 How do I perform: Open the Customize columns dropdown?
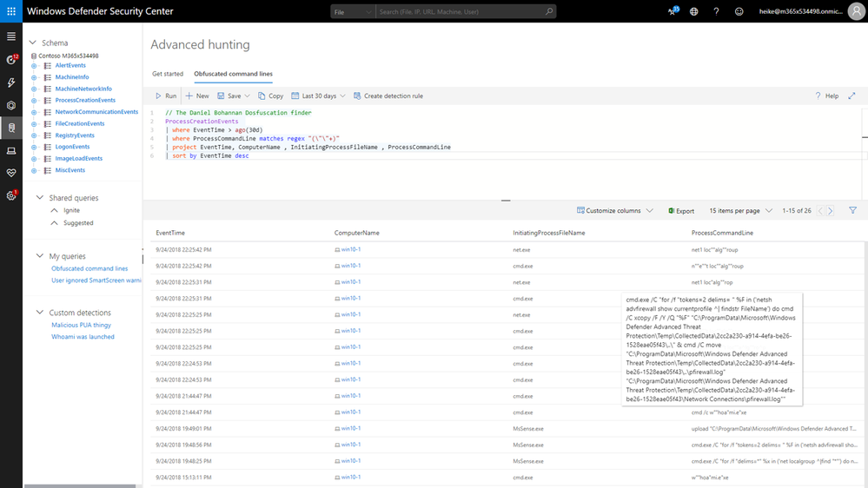point(615,211)
